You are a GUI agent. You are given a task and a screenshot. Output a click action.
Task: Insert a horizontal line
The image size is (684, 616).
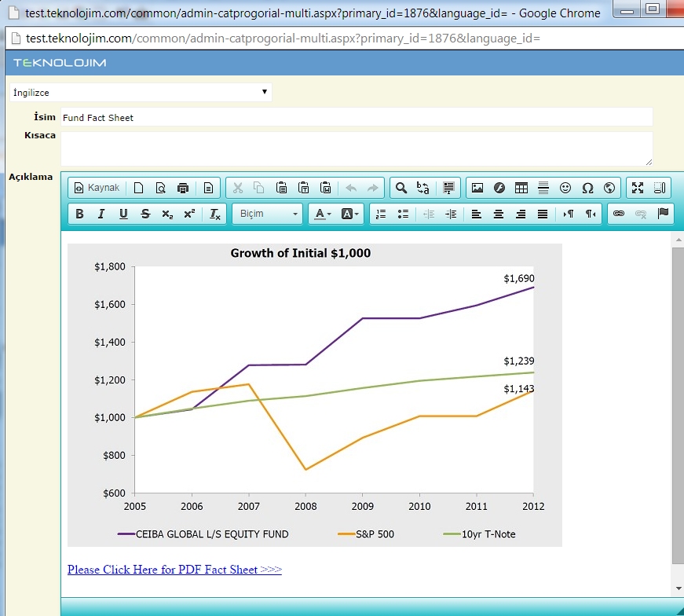[x=543, y=188]
